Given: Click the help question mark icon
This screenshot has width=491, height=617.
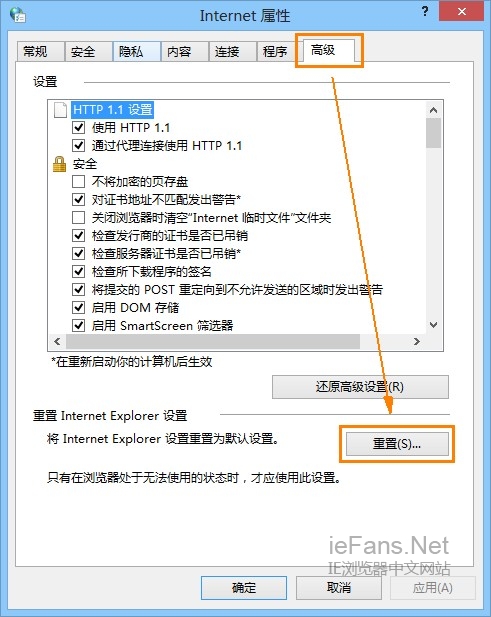Looking at the screenshot, I should coord(425,11).
